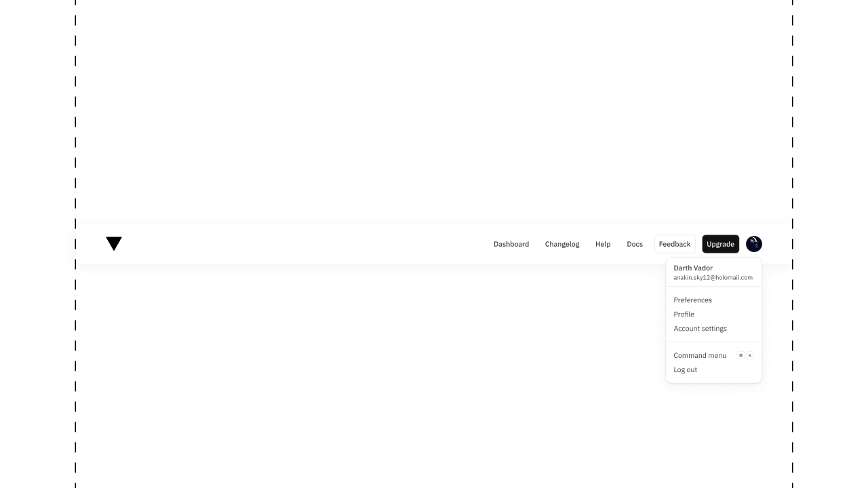Open the Dashboard page

click(511, 244)
